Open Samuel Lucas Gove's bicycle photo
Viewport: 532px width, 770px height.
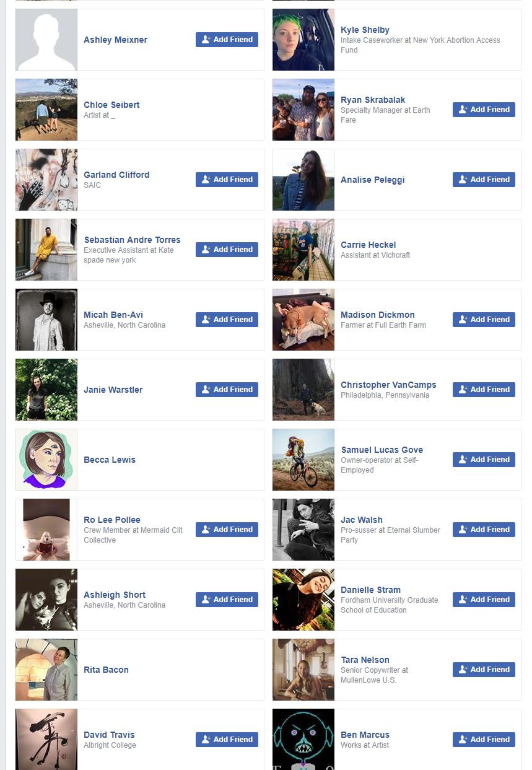(303, 460)
